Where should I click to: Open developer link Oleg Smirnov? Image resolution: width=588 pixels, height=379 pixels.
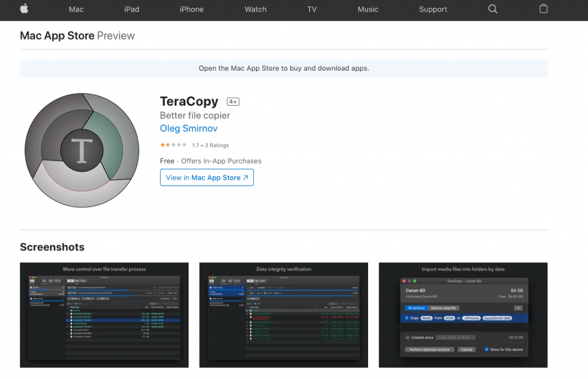[x=188, y=128]
